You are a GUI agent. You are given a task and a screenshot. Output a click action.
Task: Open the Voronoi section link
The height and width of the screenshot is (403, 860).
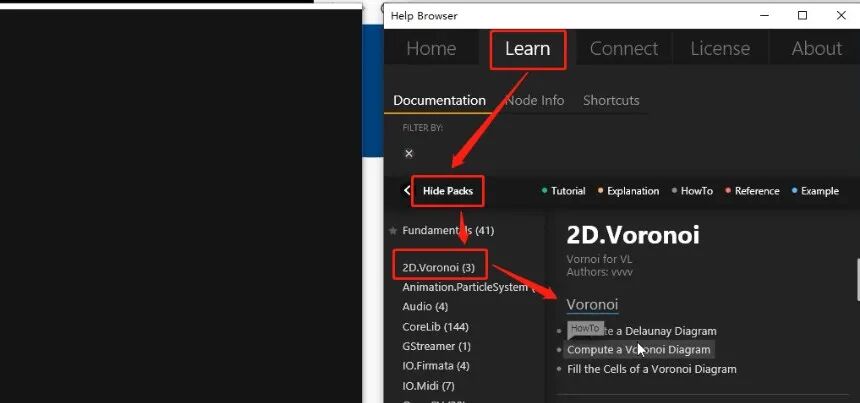pyautogui.click(x=592, y=304)
